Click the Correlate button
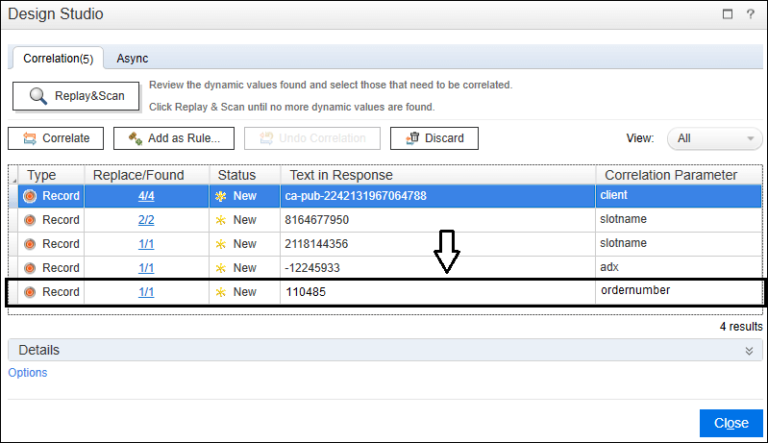The height and width of the screenshot is (443, 768). coord(56,138)
